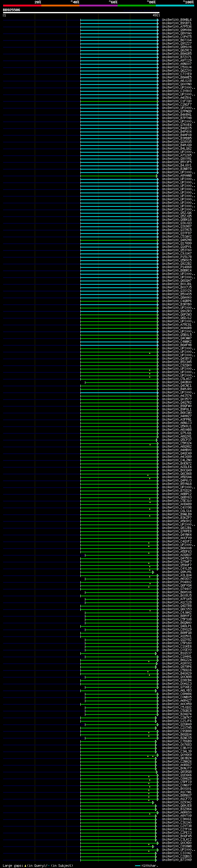Open the UniRef100_A9TI29 label
The width and height of the screenshot is (197, 868).
coord(176,60)
